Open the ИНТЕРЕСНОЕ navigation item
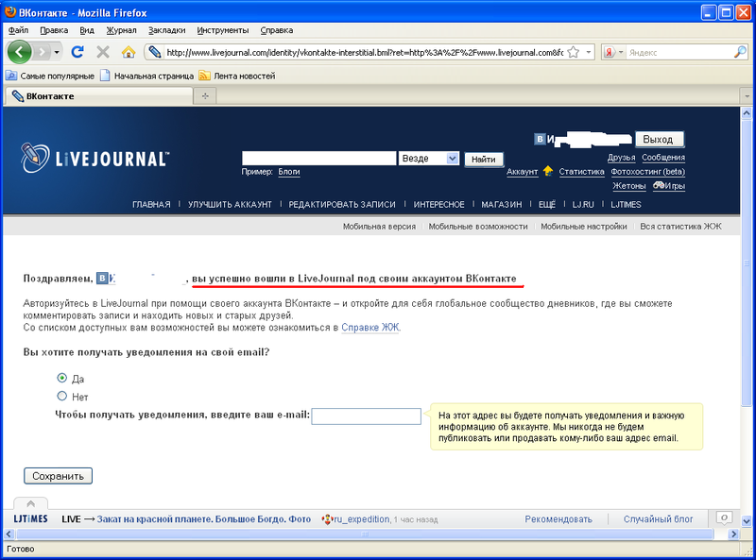 438,204
